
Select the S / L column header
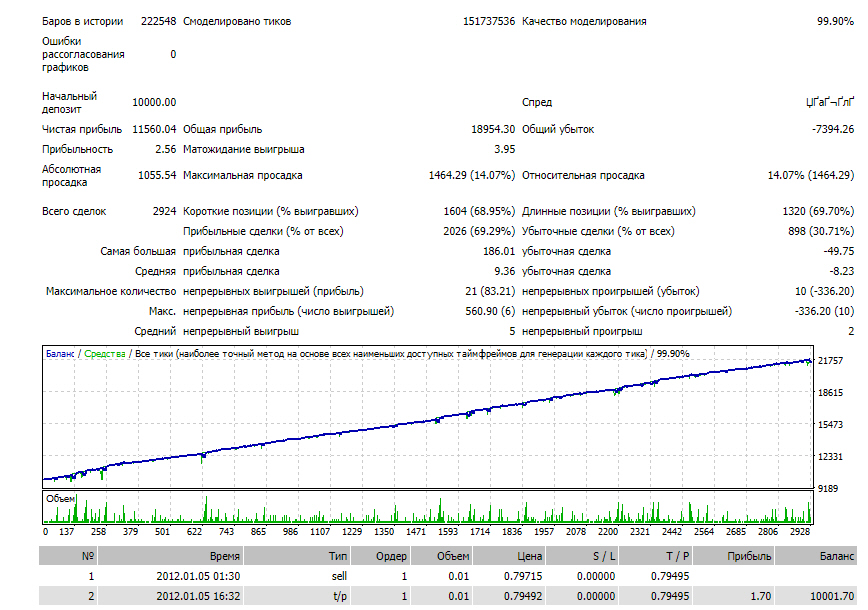(x=582, y=556)
